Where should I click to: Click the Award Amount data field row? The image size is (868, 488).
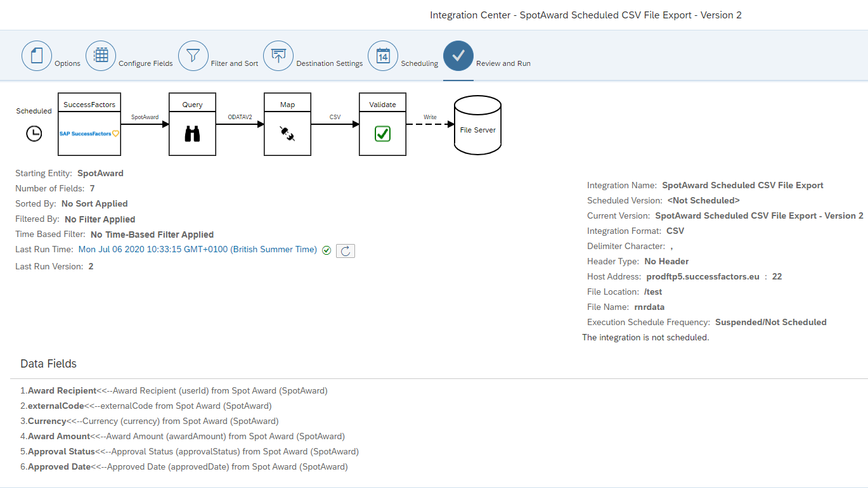[183, 436]
